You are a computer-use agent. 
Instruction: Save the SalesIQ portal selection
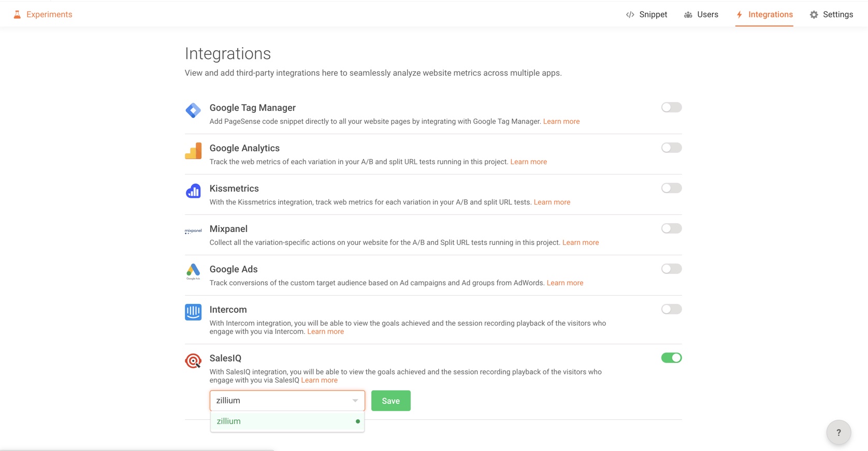[390, 401]
